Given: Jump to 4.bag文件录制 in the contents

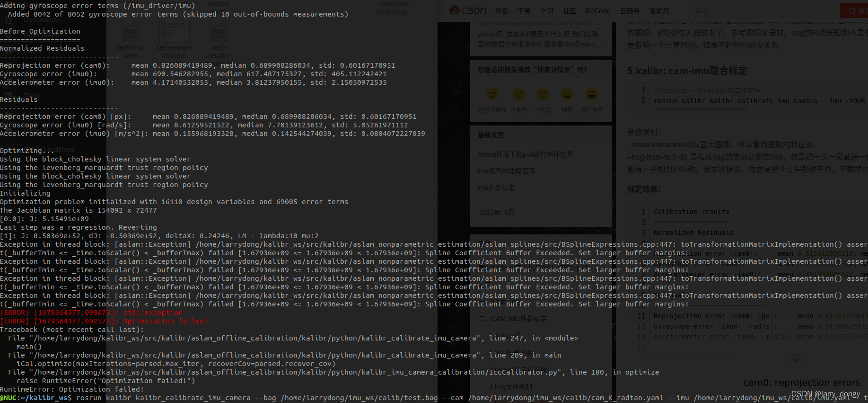Looking at the screenshot, I should point(510,387).
